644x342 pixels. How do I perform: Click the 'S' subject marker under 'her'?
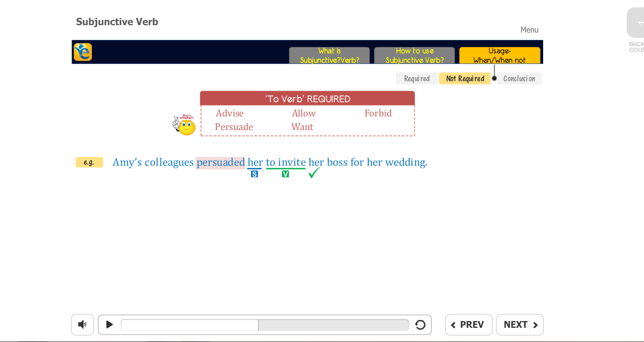(254, 173)
